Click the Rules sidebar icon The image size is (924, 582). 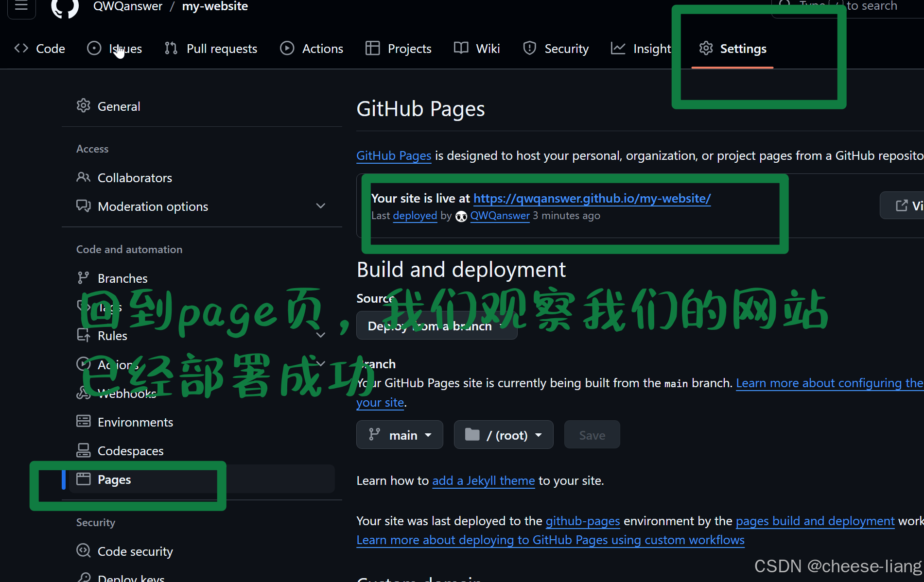(x=83, y=335)
